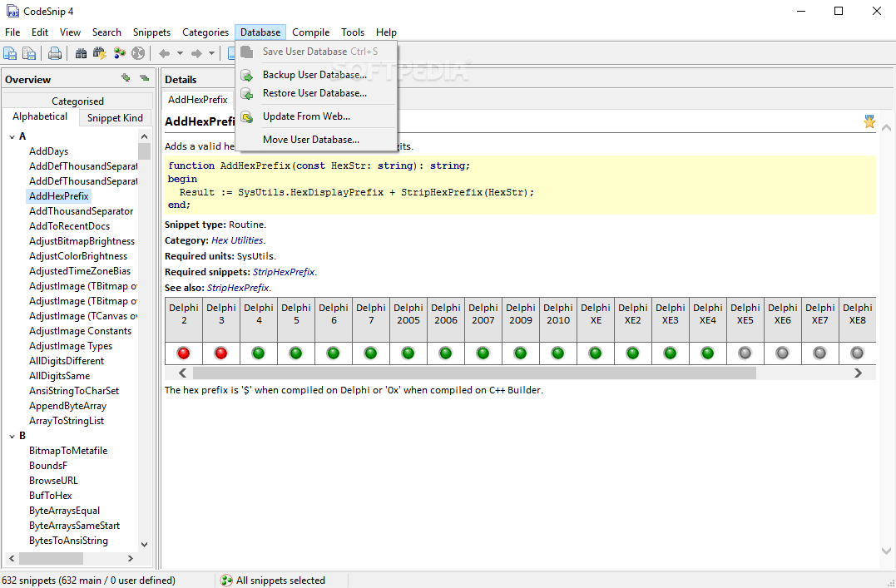The height and width of the screenshot is (588, 896).
Task: Click the favourite star icon in Details
Action: (x=869, y=121)
